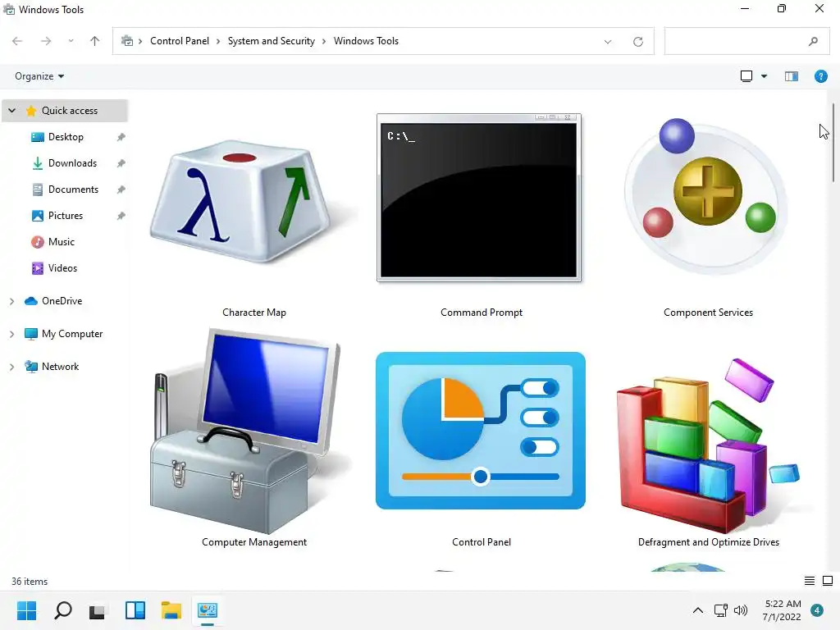This screenshot has height=630, width=840.
Task: Click the Component Services label
Action: pyautogui.click(x=708, y=313)
